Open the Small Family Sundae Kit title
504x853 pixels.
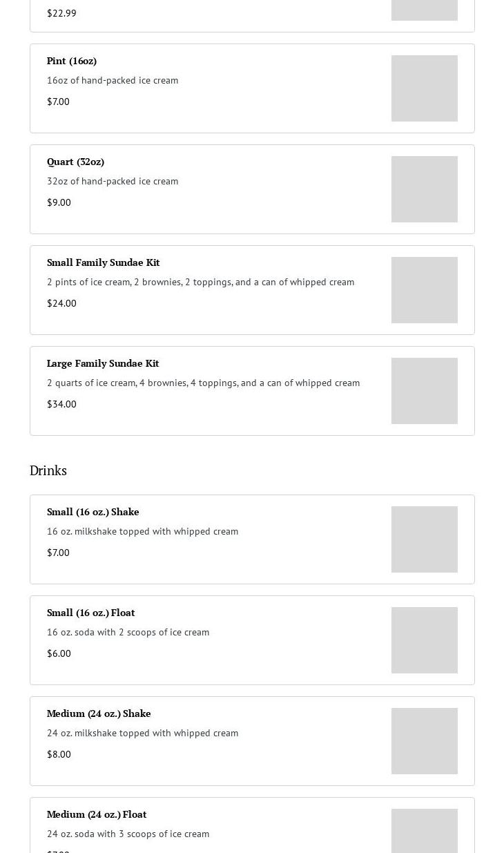pyautogui.click(x=103, y=262)
